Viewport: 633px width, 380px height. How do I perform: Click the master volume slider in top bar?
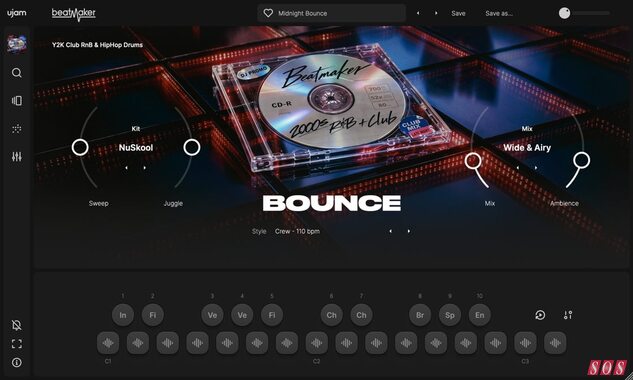(x=584, y=13)
